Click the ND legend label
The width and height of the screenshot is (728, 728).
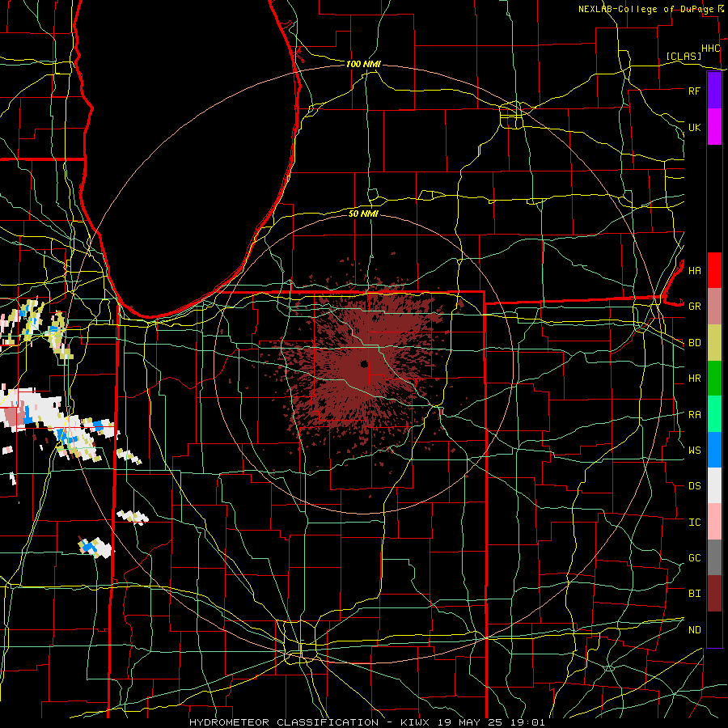(694, 629)
